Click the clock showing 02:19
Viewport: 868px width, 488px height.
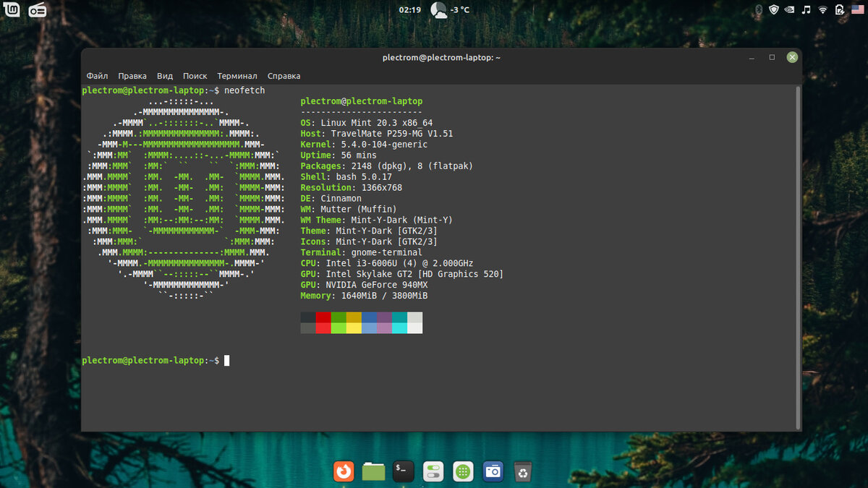point(409,10)
